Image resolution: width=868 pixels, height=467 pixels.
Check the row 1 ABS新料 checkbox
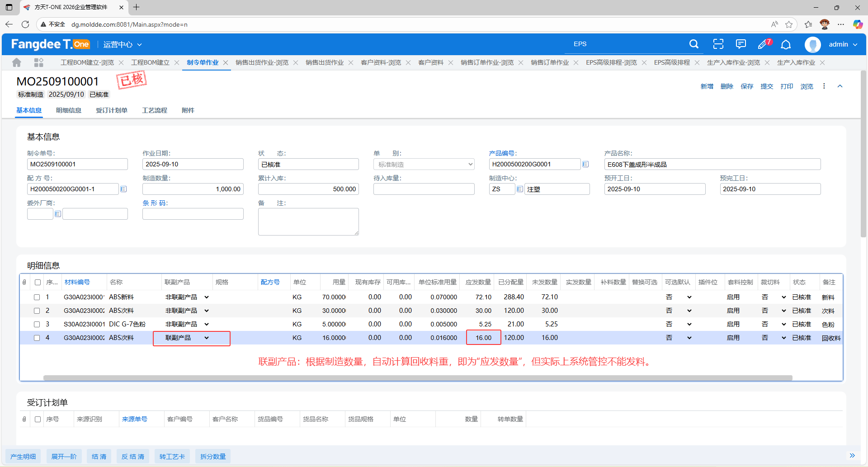[37, 297]
